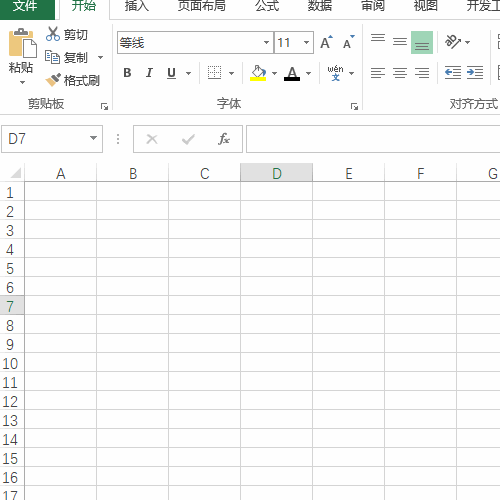This screenshot has width=500, height=500.
Task: Click the decrease indent icon
Action: 453,73
